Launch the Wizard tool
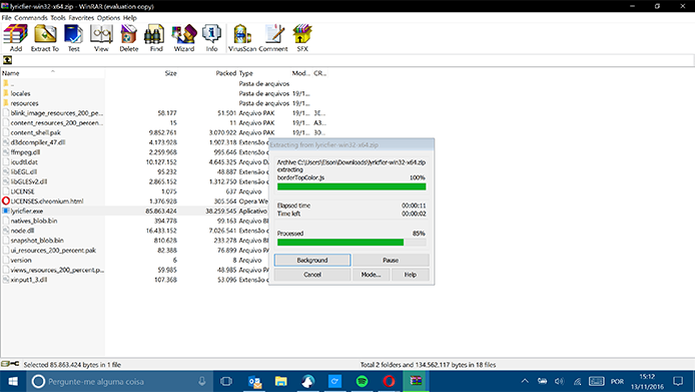Screen dimensions: 695x392 pyautogui.click(x=184, y=38)
